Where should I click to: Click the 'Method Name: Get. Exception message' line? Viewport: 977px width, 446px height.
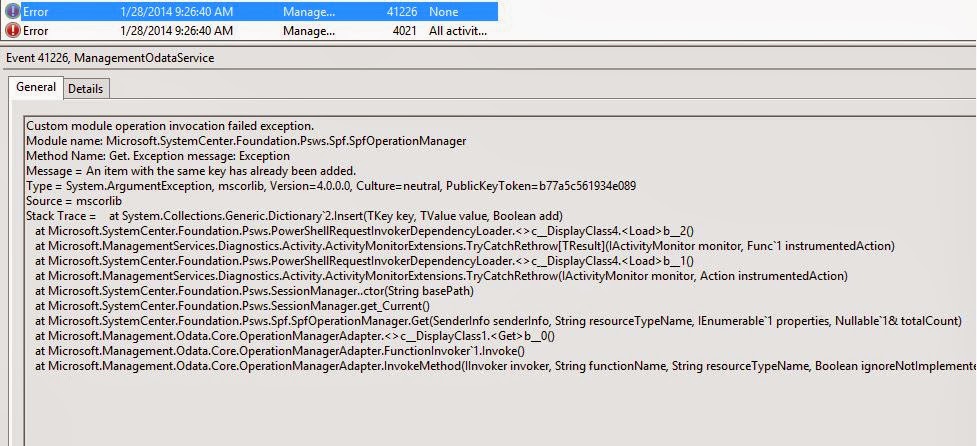[158, 156]
